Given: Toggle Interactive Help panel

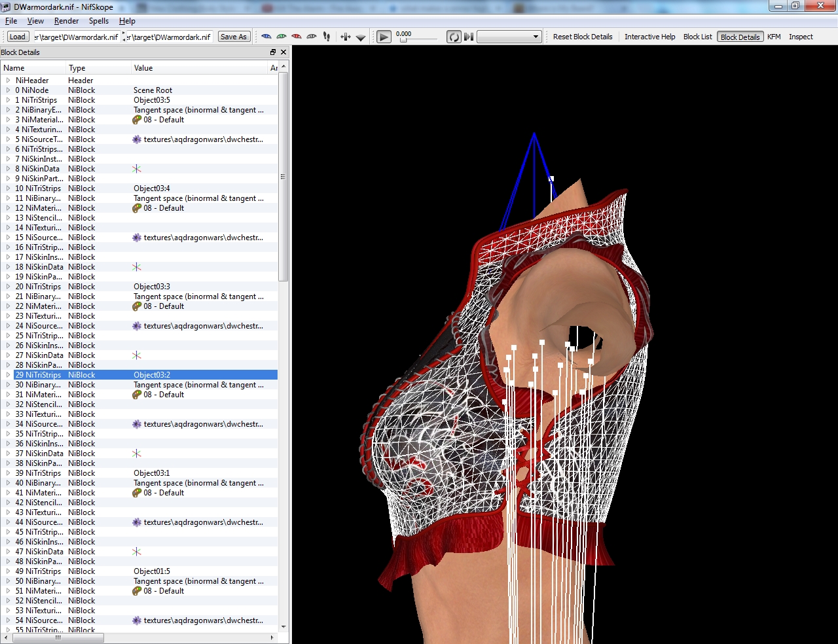Looking at the screenshot, I should pos(649,37).
